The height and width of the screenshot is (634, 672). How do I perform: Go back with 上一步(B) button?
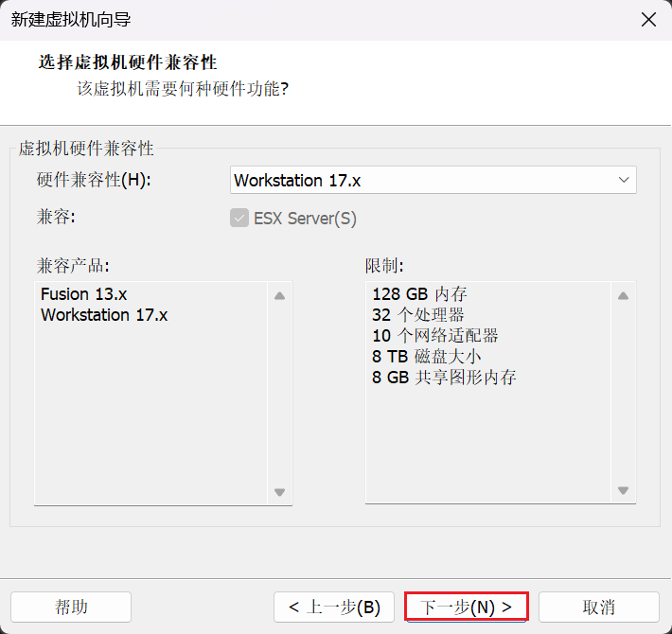click(x=334, y=607)
